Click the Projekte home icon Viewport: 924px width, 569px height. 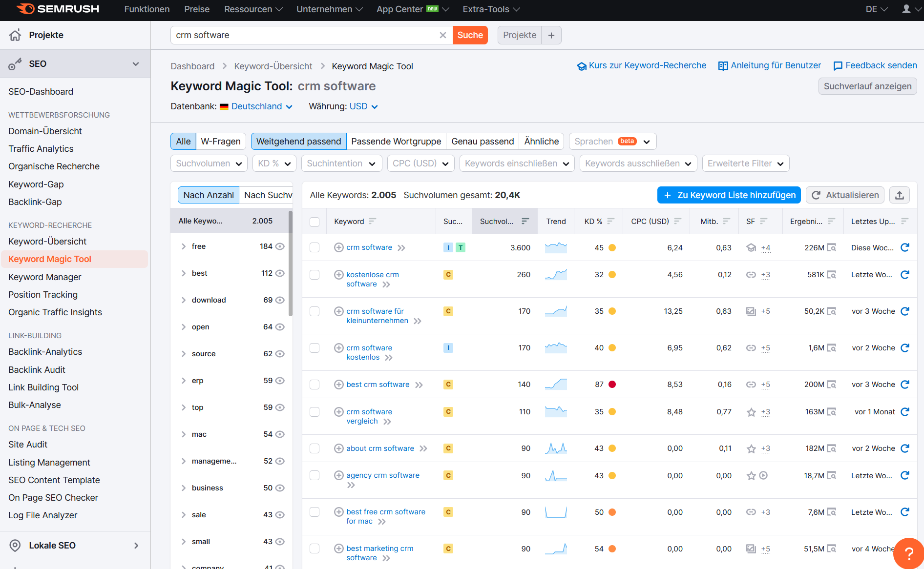pyautogui.click(x=15, y=35)
